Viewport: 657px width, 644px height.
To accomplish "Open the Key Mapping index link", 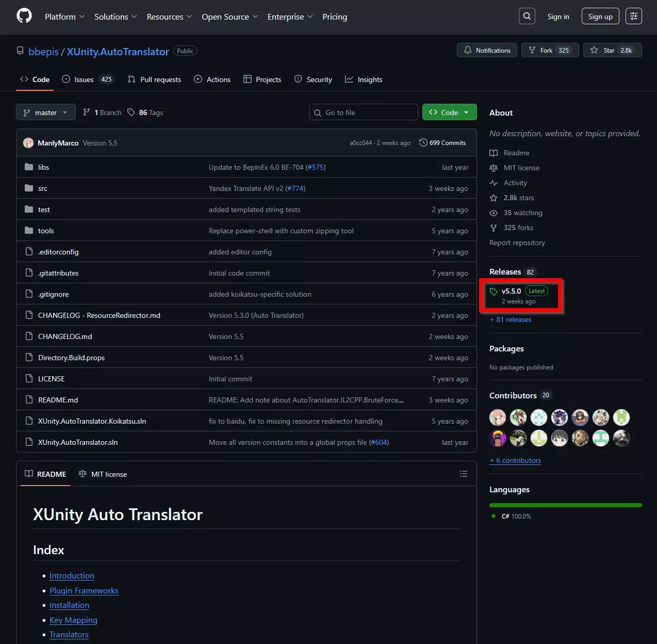I will tap(73, 620).
